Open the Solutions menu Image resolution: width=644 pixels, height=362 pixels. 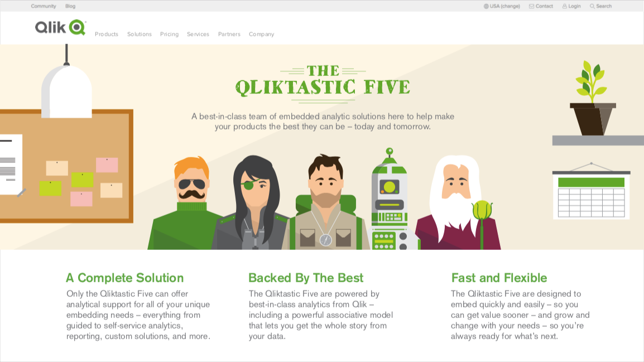pos(139,34)
